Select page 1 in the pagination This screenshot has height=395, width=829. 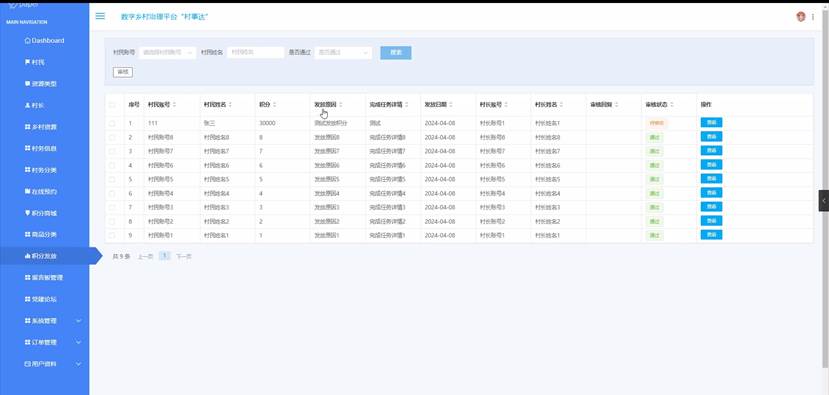(x=164, y=256)
